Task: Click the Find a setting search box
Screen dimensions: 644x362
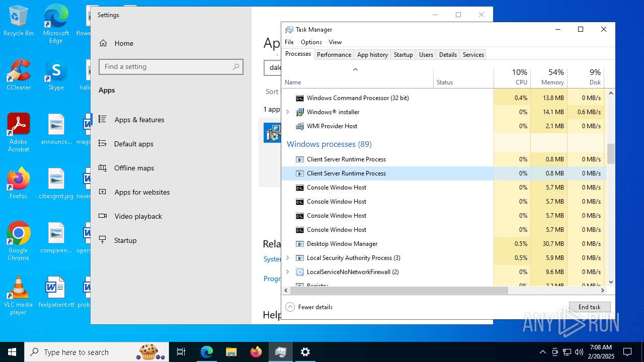Action: point(171,67)
